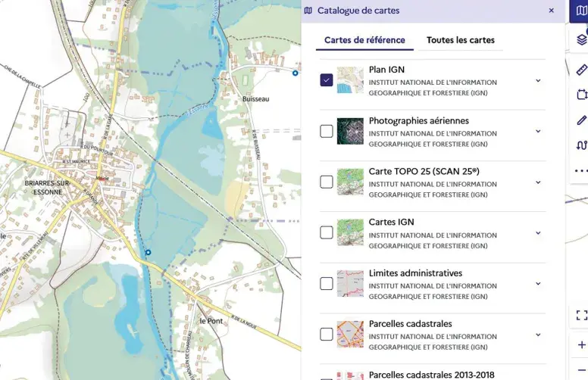Screen dimensions: 588x380
Task: Click Parcelles cadastrales 2013-2018 title
Action: tap(432, 375)
